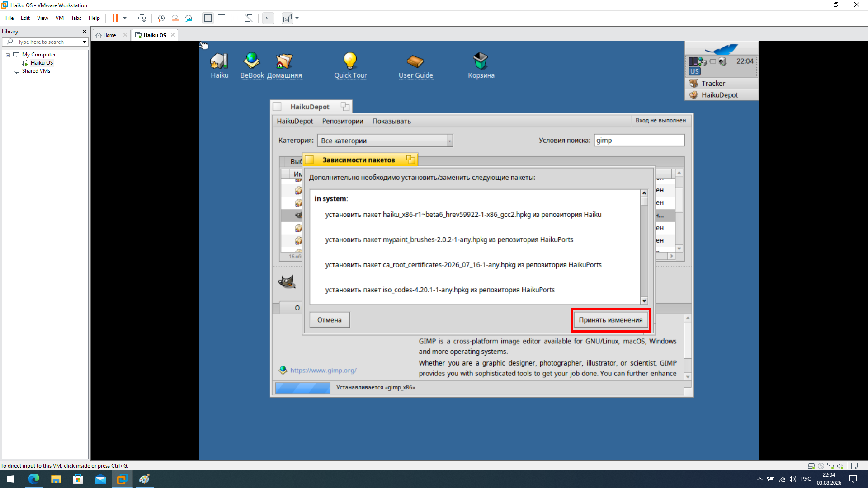Click the library search field
Image resolution: width=868 pixels, height=488 pixels.
coord(45,42)
